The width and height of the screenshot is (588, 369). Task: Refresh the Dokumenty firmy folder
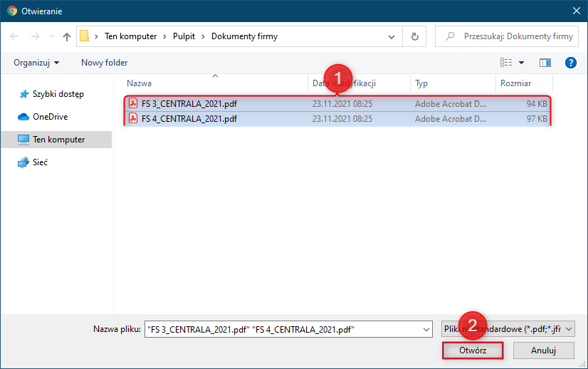(414, 36)
